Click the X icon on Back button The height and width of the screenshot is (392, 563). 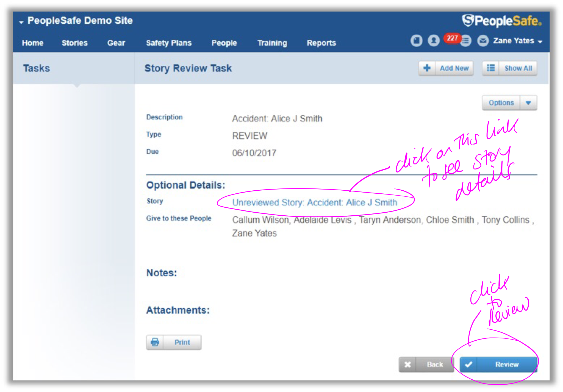408,365
